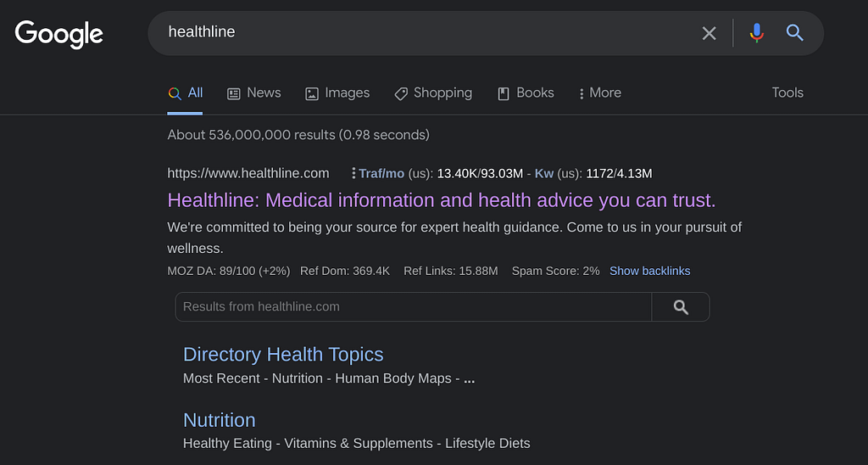Switch to the Books tab
This screenshot has height=465, width=868.
526,93
